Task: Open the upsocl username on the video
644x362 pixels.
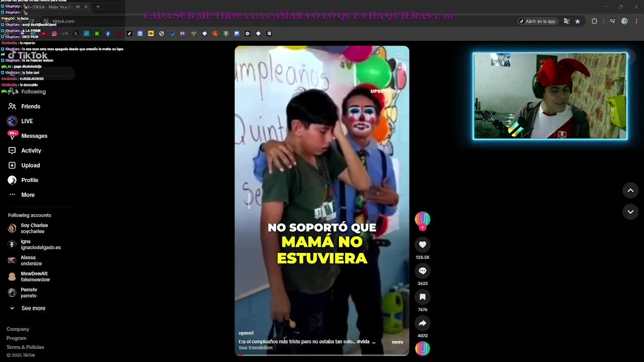Action: (x=246, y=333)
